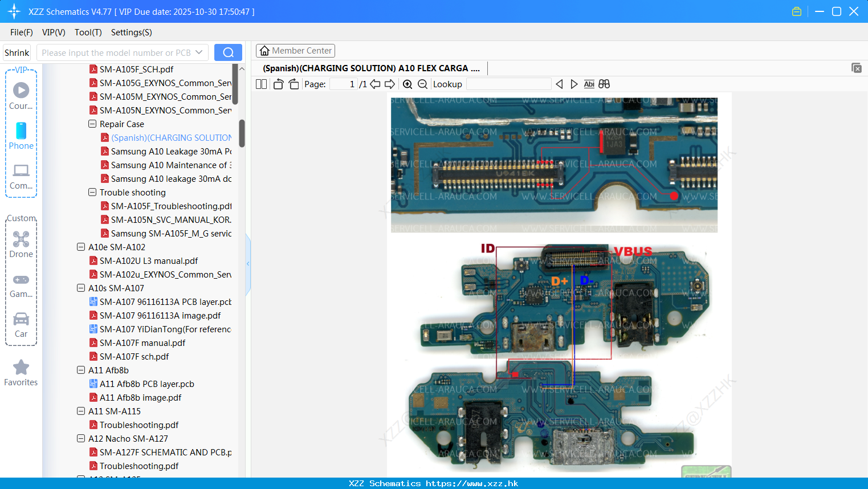The image size is (868, 489).
Task: Collapse the A11 SM-A115 node
Action: pyautogui.click(x=81, y=411)
